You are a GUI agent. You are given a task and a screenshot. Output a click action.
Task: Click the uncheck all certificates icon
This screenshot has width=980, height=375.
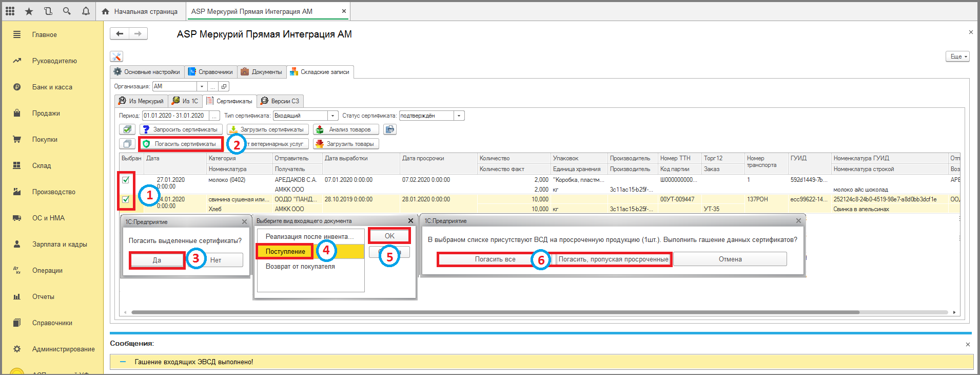pyautogui.click(x=127, y=144)
